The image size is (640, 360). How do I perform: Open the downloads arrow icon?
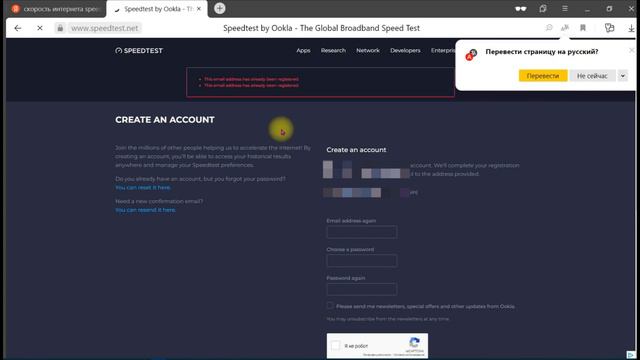[631, 28]
